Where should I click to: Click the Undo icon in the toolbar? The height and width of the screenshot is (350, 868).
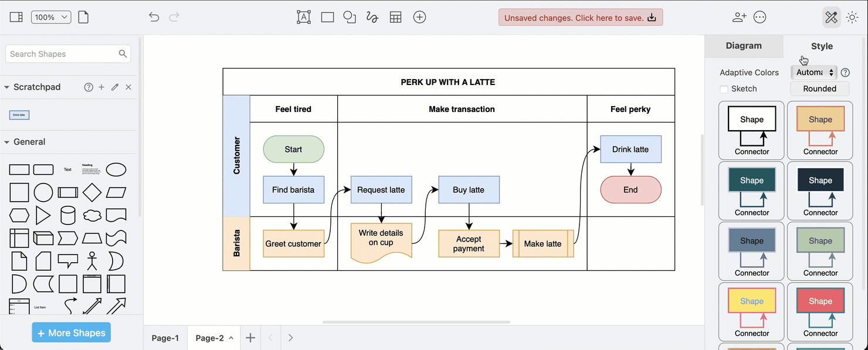pyautogui.click(x=154, y=17)
